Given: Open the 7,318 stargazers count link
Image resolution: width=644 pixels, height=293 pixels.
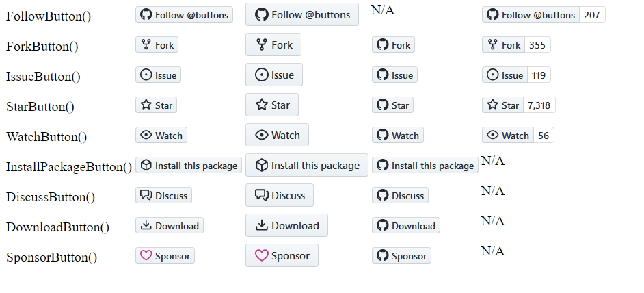Looking at the screenshot, I should click(539, 105).
